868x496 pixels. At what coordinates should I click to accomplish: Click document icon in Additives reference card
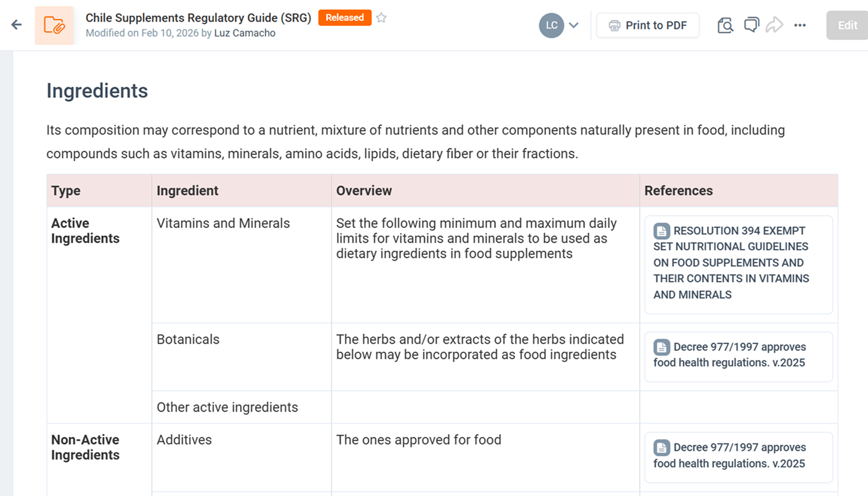661,447
